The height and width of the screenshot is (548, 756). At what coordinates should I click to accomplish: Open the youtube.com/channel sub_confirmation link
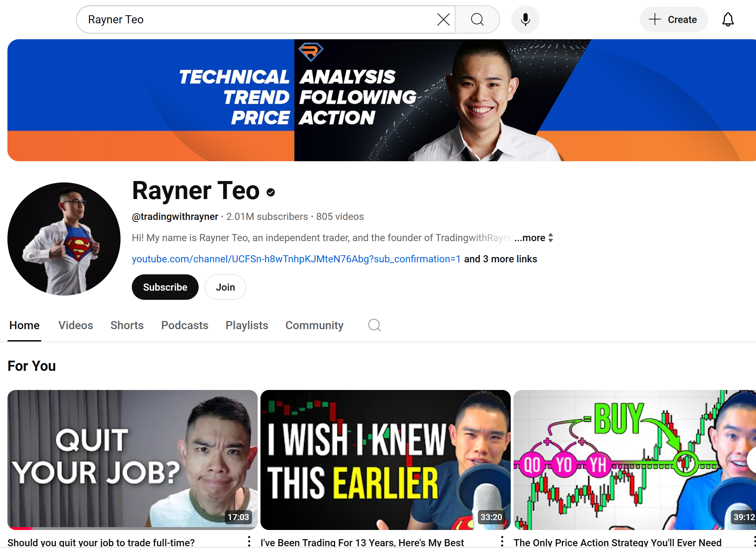(x=296, y=259)
